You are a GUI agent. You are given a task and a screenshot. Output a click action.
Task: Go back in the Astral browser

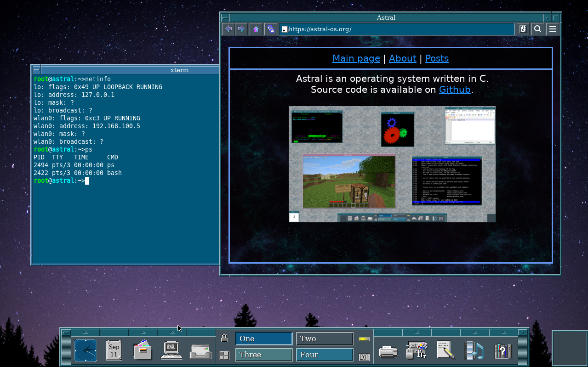[x=228, y=29]
